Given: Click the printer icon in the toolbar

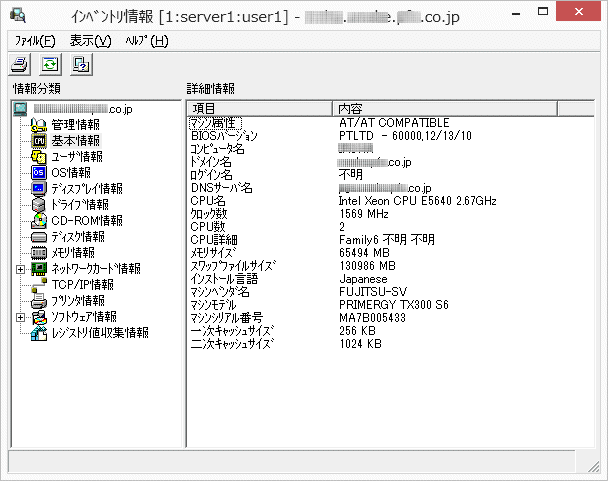Looking at the screenshot, I should 19,64.
